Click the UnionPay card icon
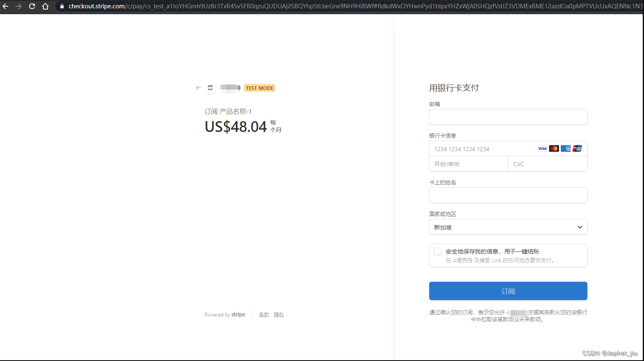 [577, 149]
